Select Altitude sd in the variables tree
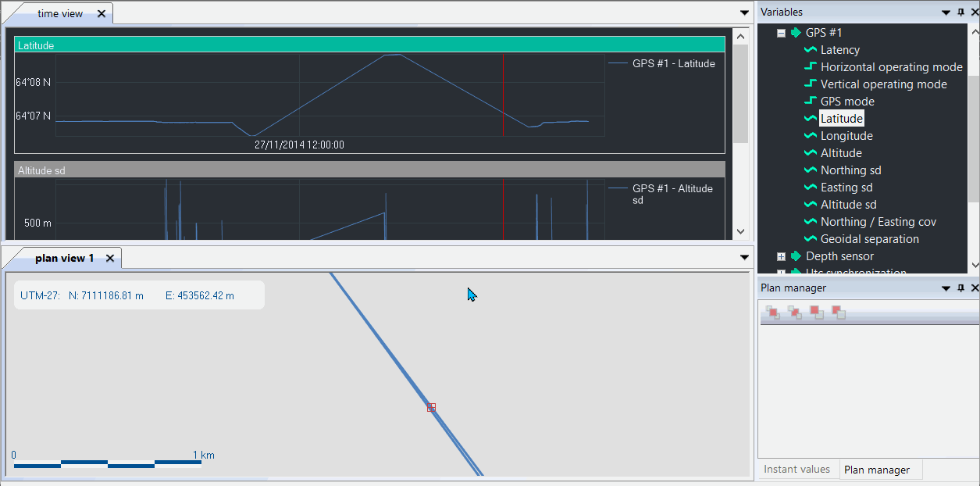This screenshot has height=486, width=980. click(848, 205)
